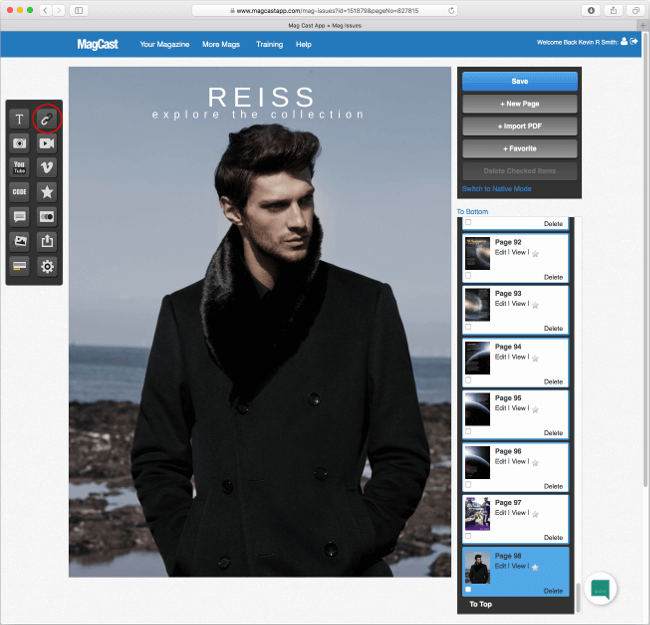Open the green chat widget

[x=600, y=589]
